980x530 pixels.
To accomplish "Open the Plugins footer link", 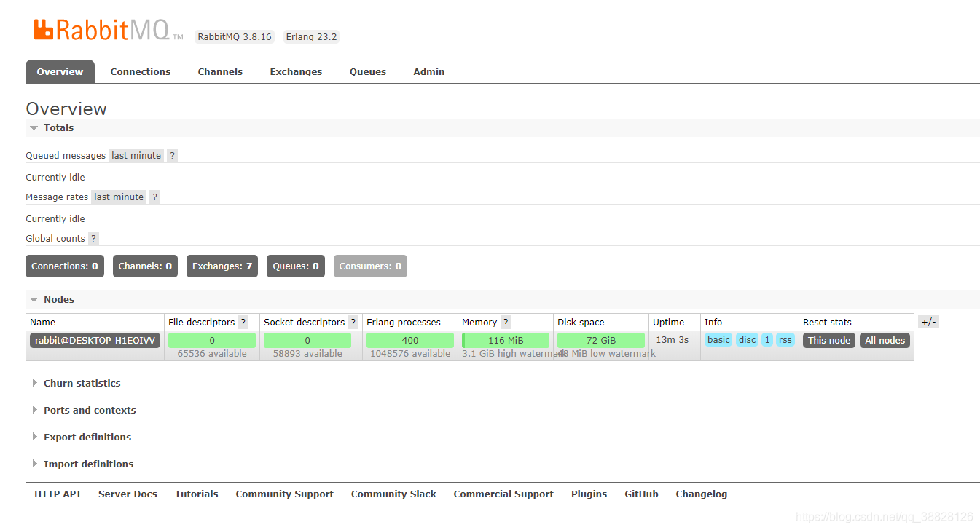I will coord(589,494).
